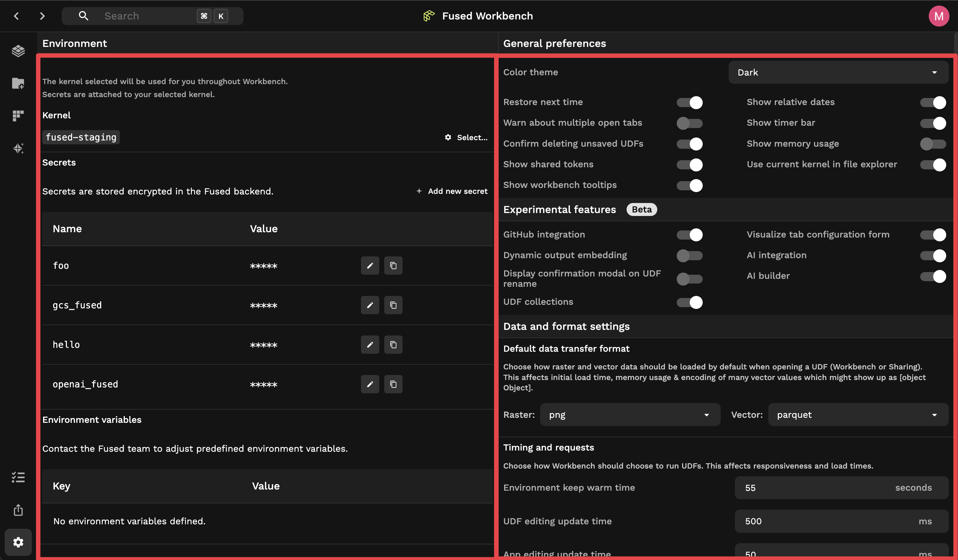This screenshot has height=560, width=958.
Task: Open the Raster format dropdown
Action: pyautogui.click(x=630, y=415)
